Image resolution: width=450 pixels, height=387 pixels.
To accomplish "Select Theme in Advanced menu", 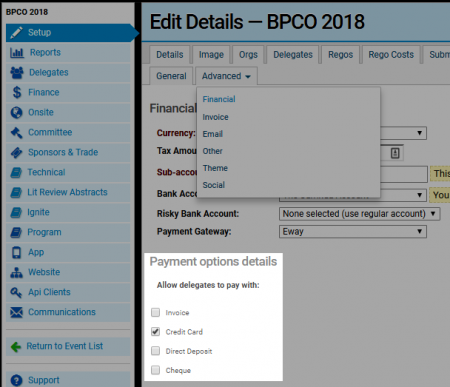I will [x=215, y=168].
